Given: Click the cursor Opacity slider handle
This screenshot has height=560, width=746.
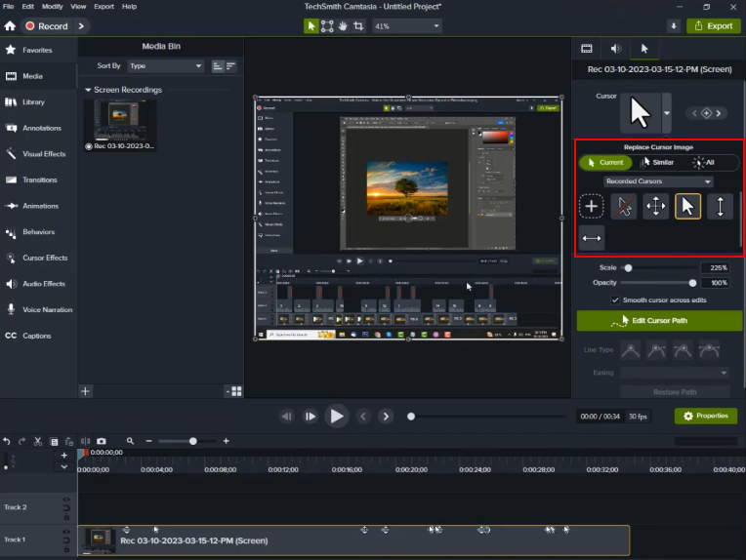Looking at the screenshot, I should coord(691,283).
